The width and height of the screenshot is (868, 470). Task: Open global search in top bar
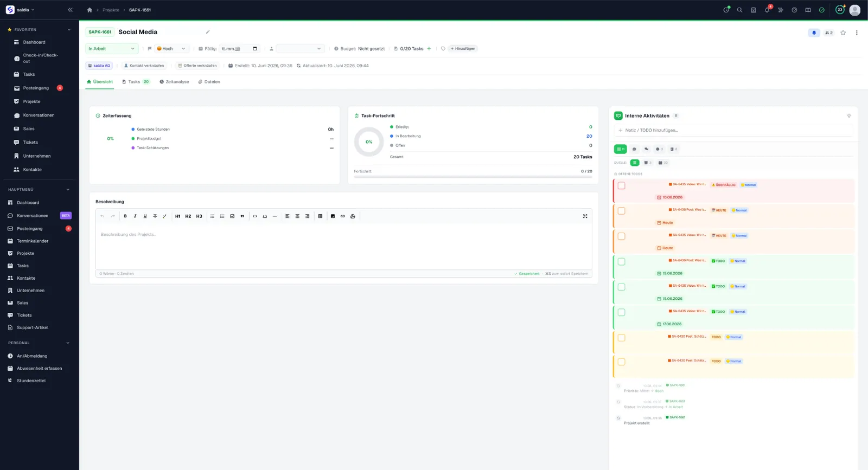click(739, 10)
